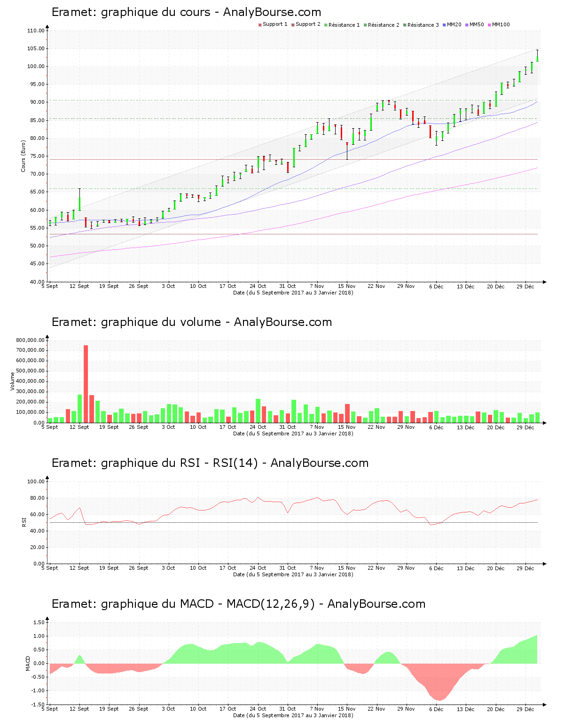Click the 800,000.00 tick on the volume axis
The height and width of the screenshot is (728, 564).
30,340
